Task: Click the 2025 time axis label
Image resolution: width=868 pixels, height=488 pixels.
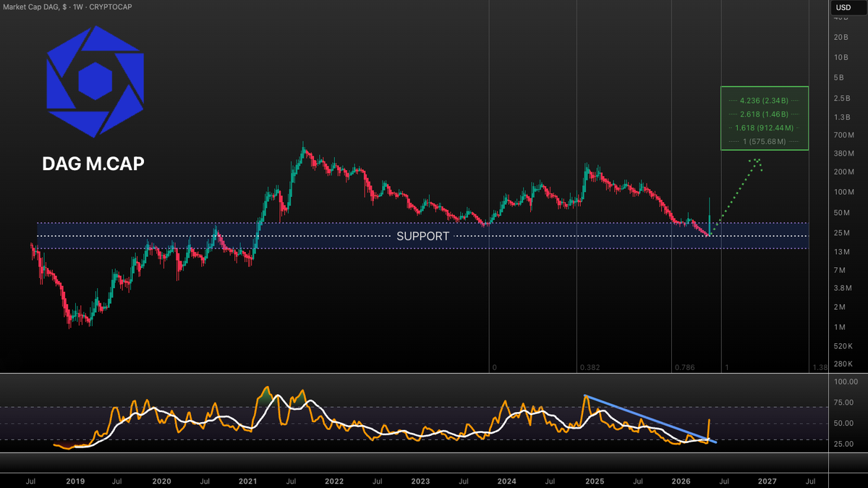Action: pyautogui.click(x=595, y=481)
